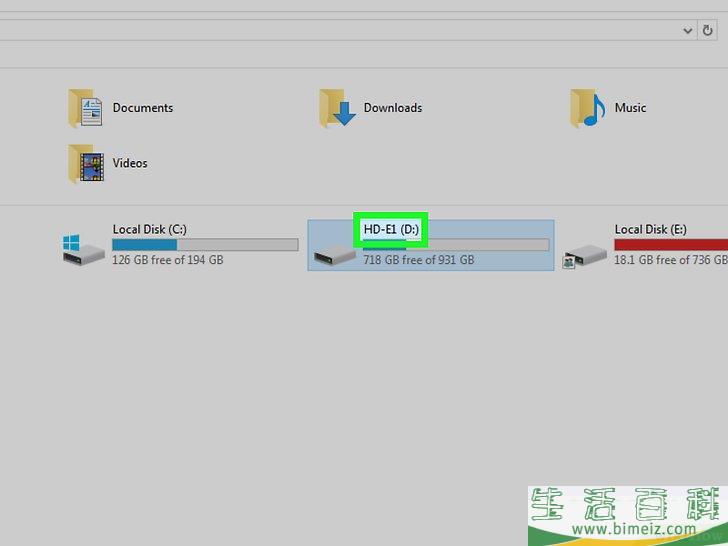Click the red E: drive usage bar
The height and width of the screenshot is (546, 728).
(670, 245)
